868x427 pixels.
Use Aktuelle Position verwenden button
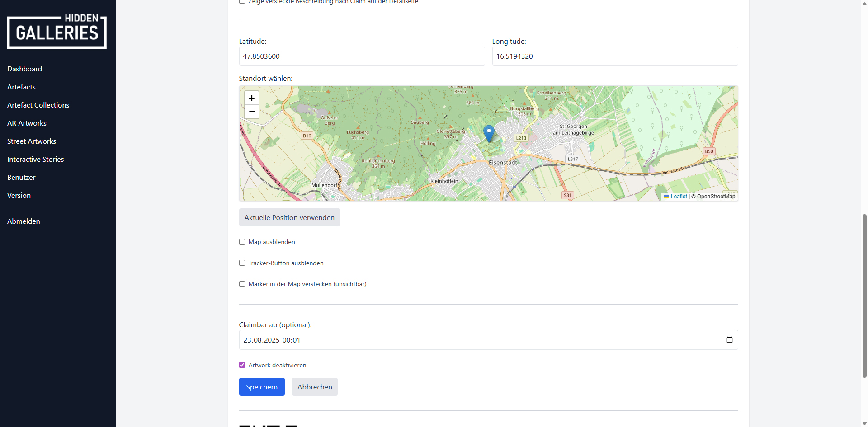click(289, 217)
